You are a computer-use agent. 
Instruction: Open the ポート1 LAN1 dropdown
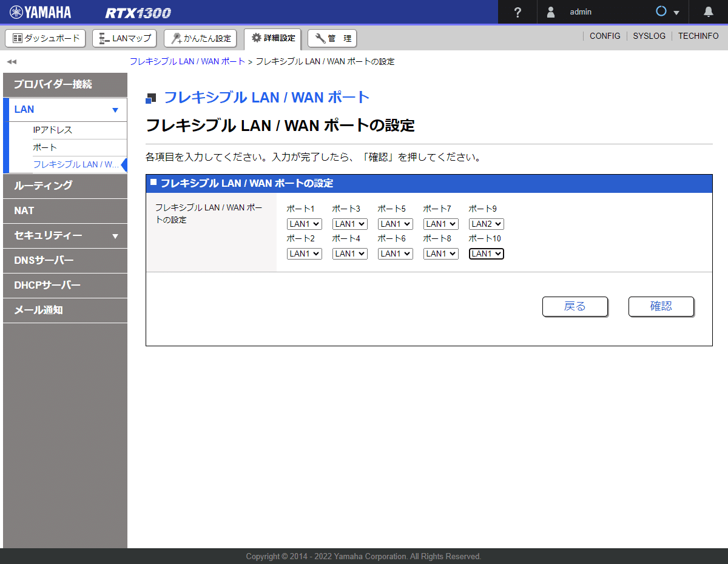pyautogui.click(x=304, y=223)
